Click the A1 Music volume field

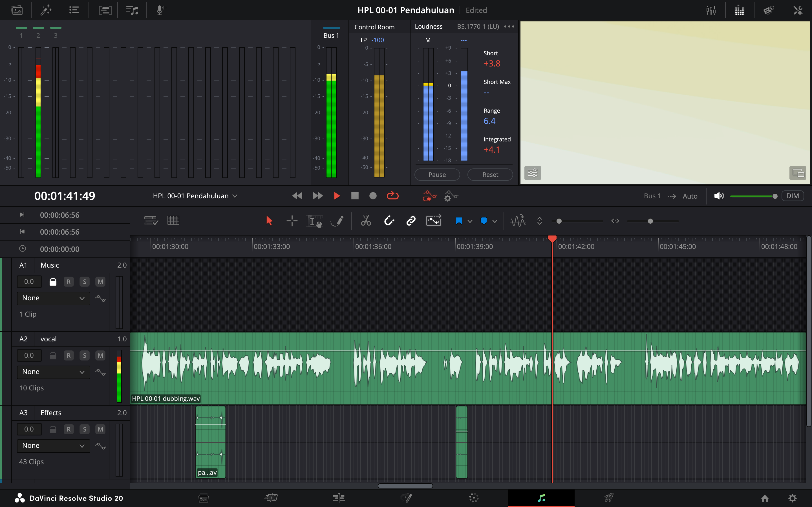point(29,282)
